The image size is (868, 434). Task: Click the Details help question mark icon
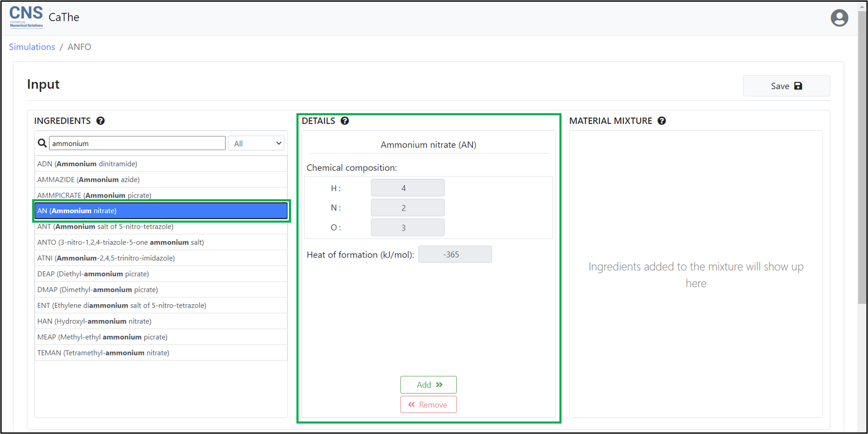pos(345,121)
